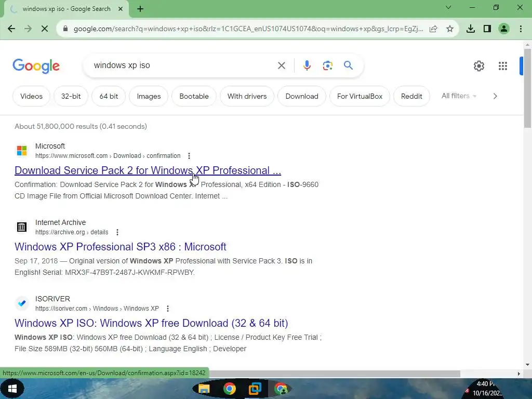Bookmark this page with the star icon

click(x=450, y=29)
